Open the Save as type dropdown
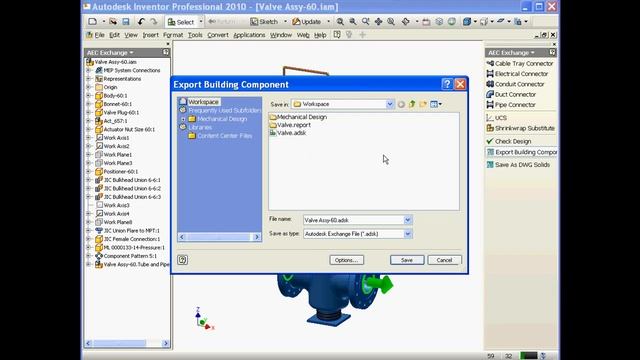This screenshot has height=360, width=640. pyautogui.click(x=408, y=234)
